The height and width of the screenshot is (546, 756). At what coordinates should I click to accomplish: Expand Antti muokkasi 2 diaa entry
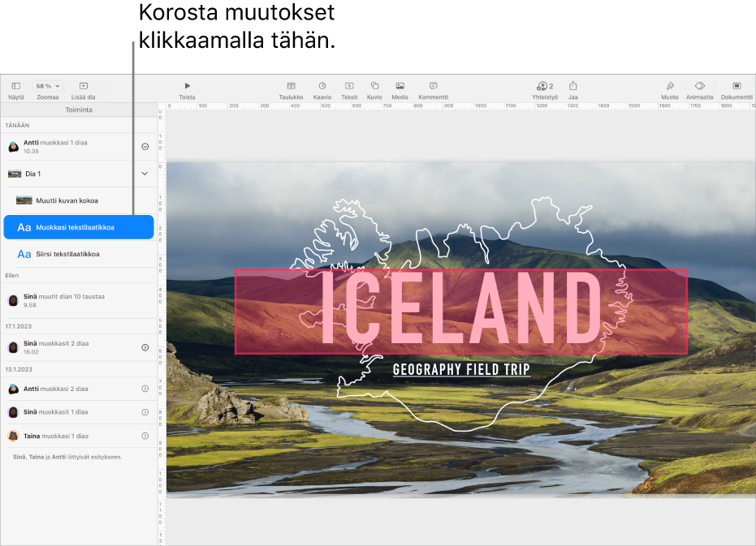(145, 389)
